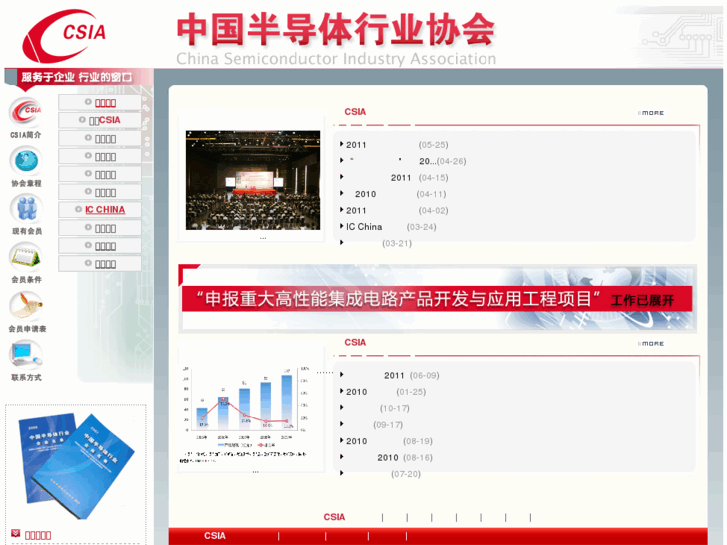Open the 2010 news item dated (04-11)
Viewport: 727px width, 545px height.
tap(394, 194)
